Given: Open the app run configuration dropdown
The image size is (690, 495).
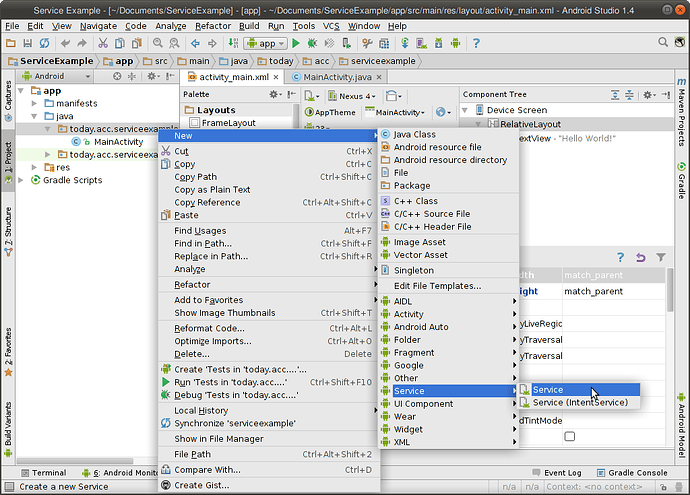Looking at the screenshot, I should coord(265,43).
